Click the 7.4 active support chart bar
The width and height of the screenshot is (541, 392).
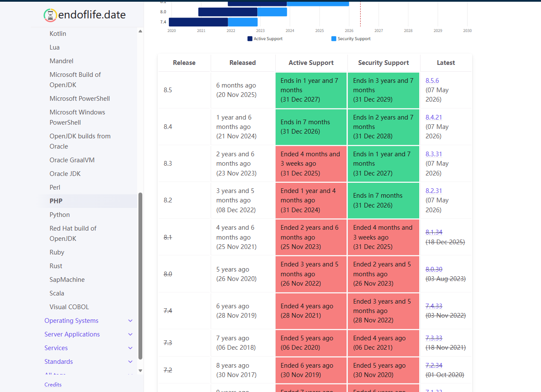pos(198,22)
